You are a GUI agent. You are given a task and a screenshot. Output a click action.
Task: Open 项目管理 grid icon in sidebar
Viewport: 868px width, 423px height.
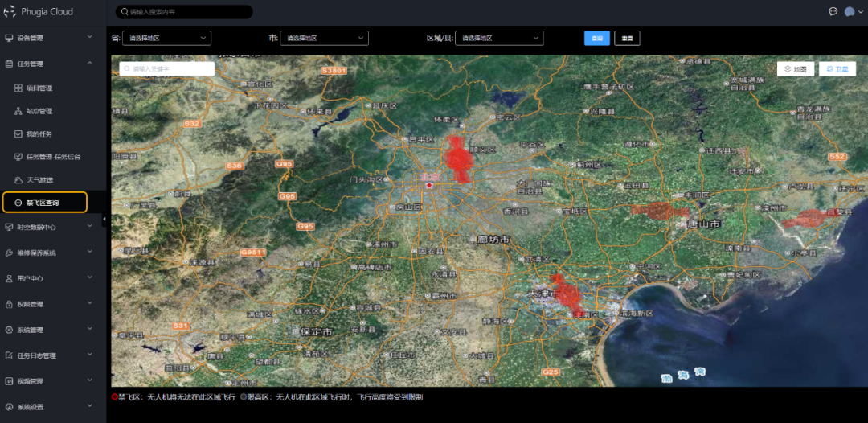point(18,88)
